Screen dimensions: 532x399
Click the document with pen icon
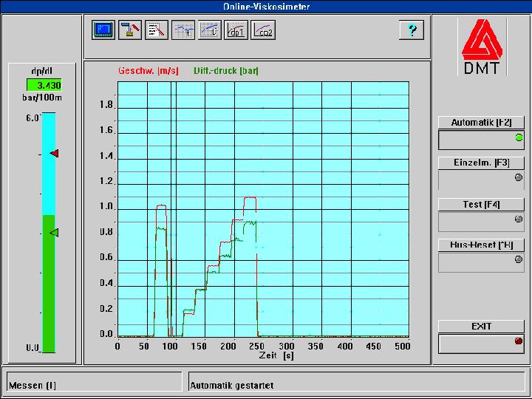[156, 30]
